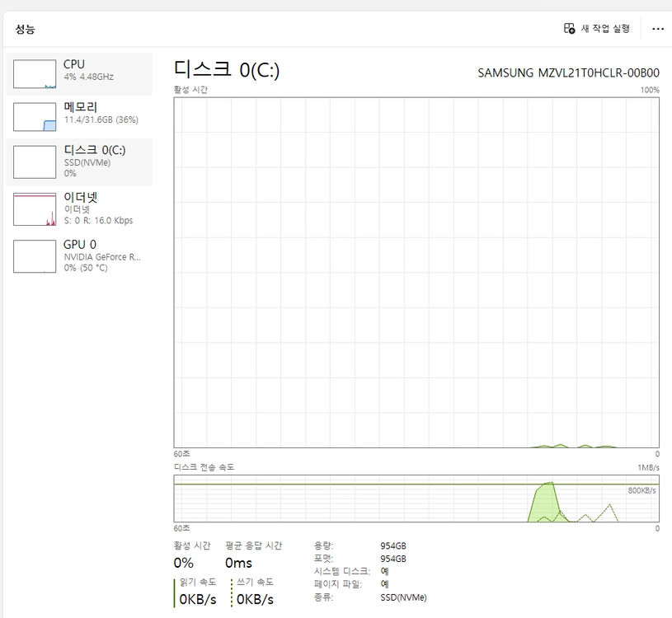
Task: Open the three-dot more options menu
Action: [x=658, y=29]
